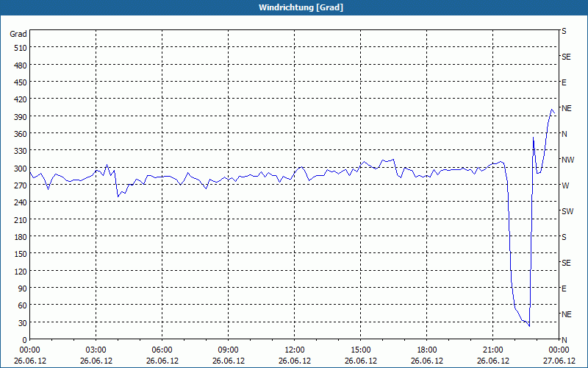Image resolution: width=588 pixels, height=368 pixels.
Task: Click the "N" compass label level with 360
Action: point(564,134)
